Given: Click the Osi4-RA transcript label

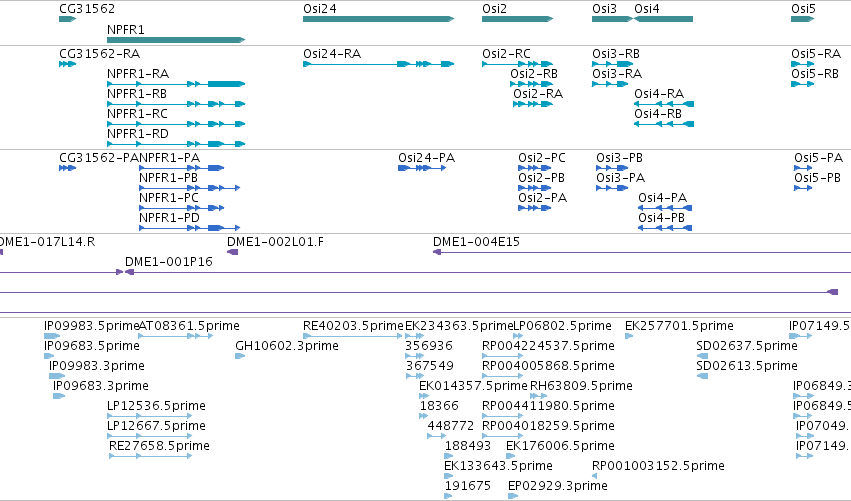Looking at the screenshot, I should [x=659, y=94].
